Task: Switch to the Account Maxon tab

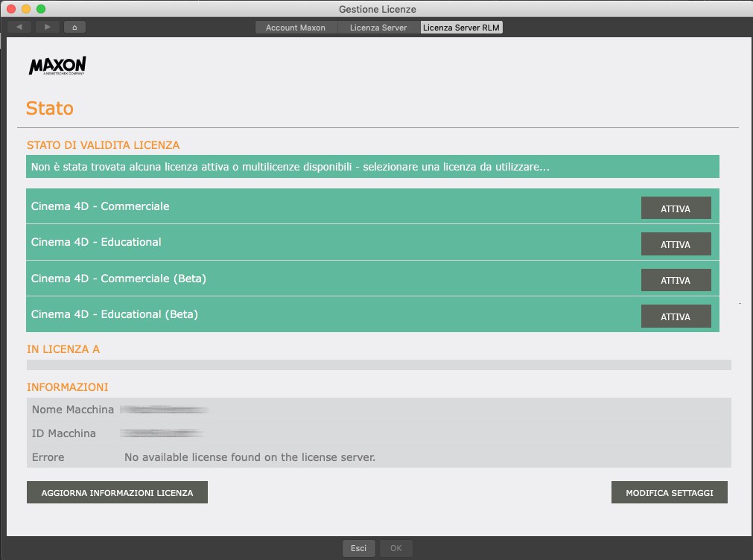Action: (x=296, y=28)
